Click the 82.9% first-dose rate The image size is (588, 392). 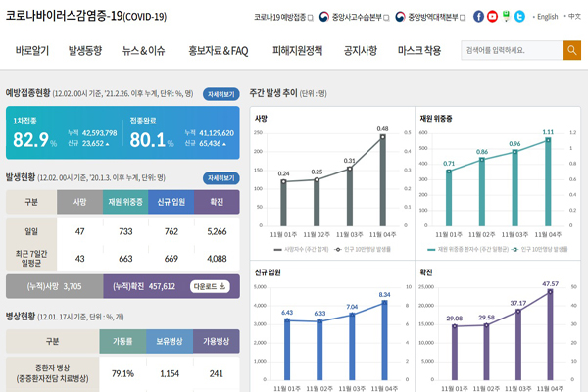click(x=34, y=140)
